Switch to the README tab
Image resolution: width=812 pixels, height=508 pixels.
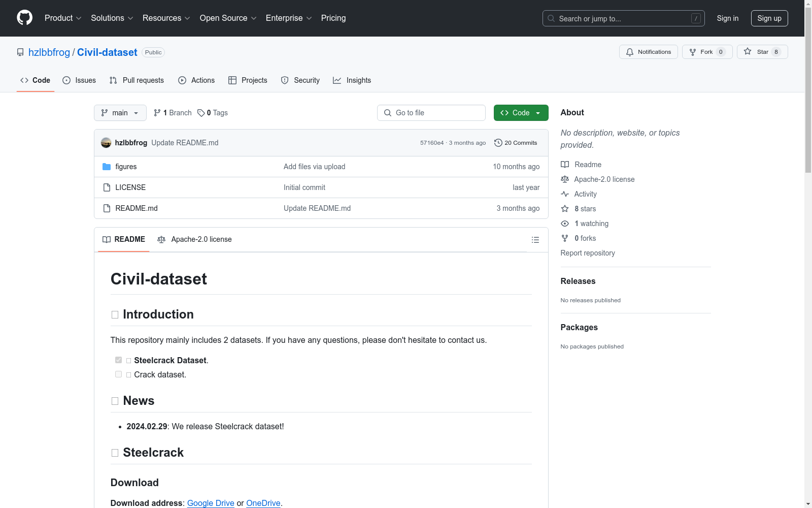pyautogui.click(x=124, y=239)
